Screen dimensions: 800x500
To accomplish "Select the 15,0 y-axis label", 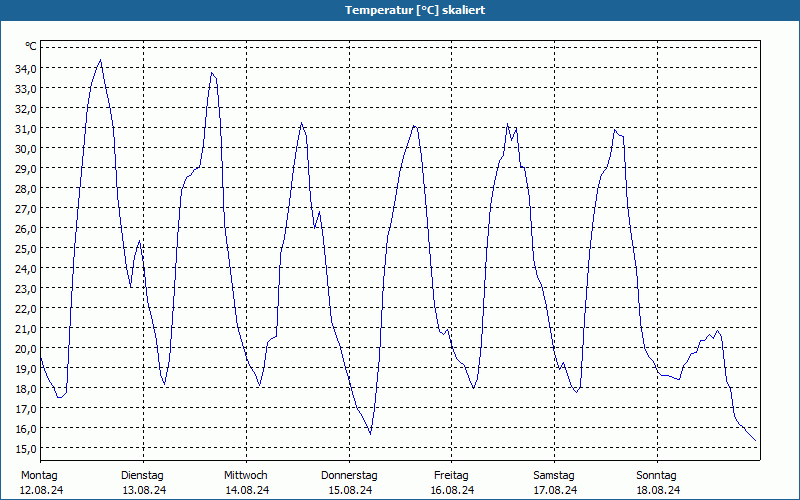I will coord(26,448).
